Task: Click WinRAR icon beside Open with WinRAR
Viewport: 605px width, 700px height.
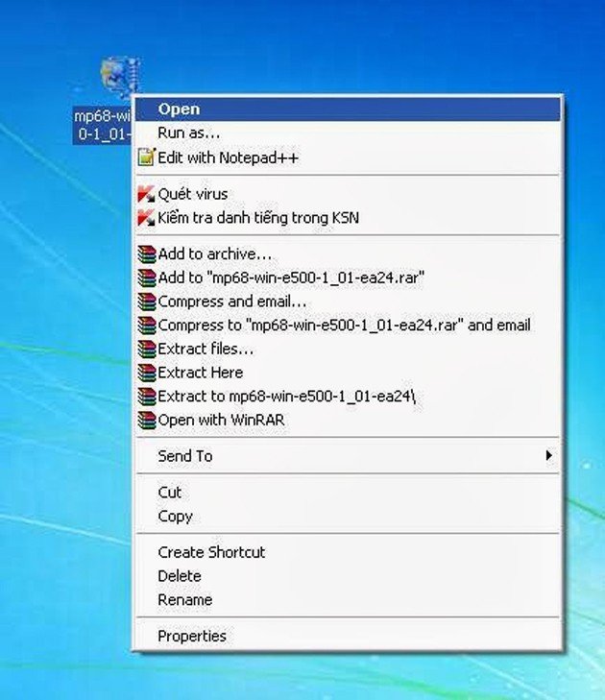Action: (x=146, y=420)
